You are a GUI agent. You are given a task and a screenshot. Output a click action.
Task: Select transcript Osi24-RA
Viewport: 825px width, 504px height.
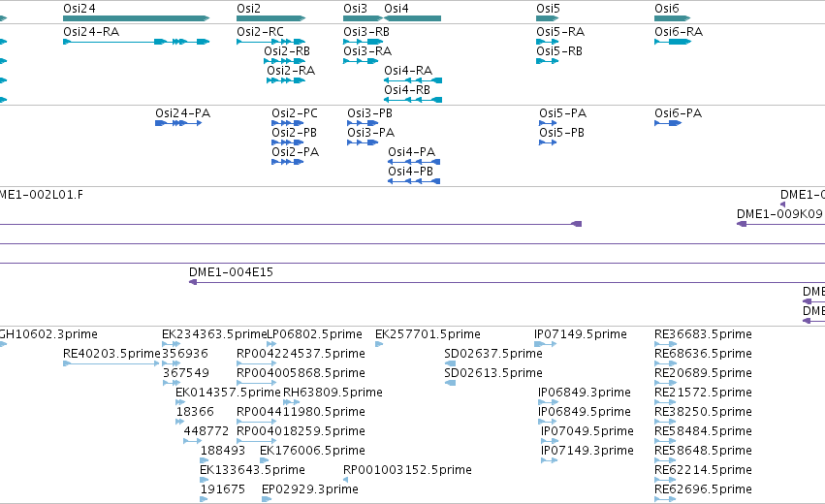(91, 32)
